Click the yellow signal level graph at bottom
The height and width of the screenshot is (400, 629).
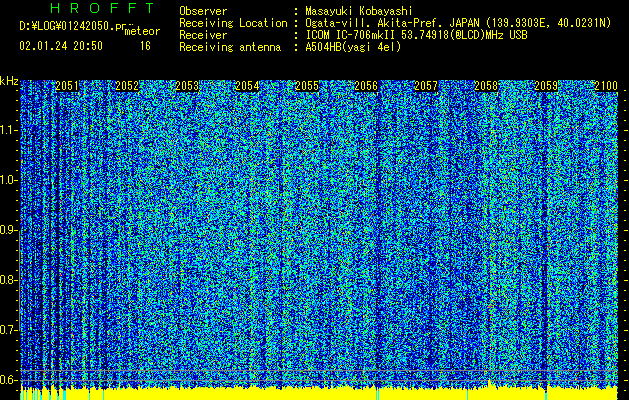click(319, 394)
